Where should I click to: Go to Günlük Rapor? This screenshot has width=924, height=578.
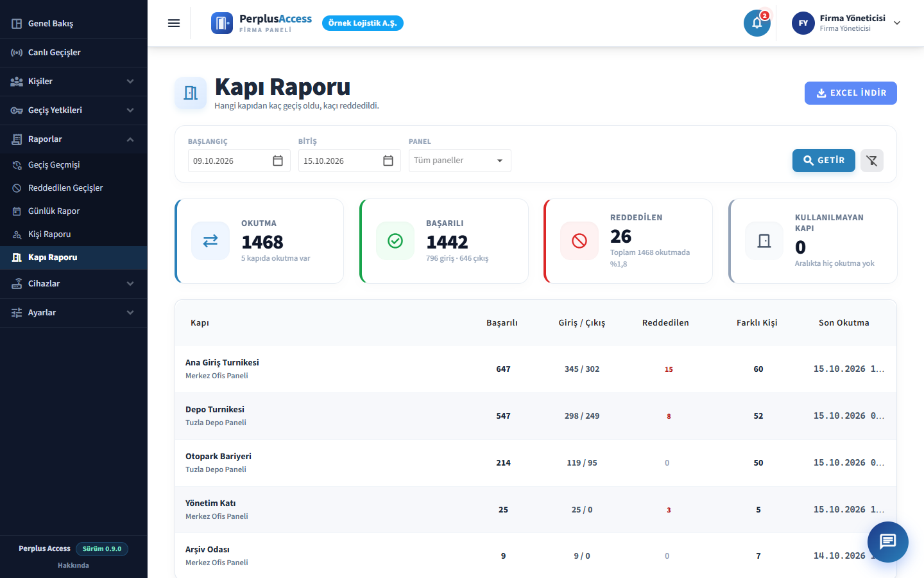[x=74, y=211]
